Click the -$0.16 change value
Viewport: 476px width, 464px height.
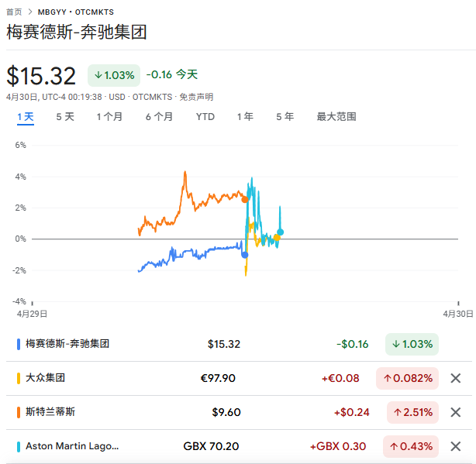[353, 344]
